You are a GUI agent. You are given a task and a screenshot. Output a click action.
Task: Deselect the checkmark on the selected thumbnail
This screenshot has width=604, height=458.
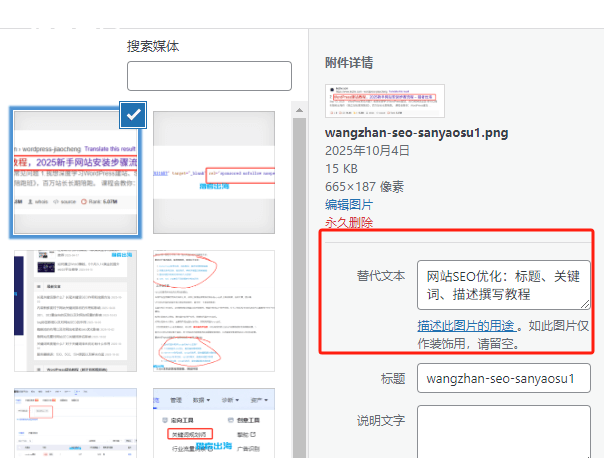coord(134,115)
